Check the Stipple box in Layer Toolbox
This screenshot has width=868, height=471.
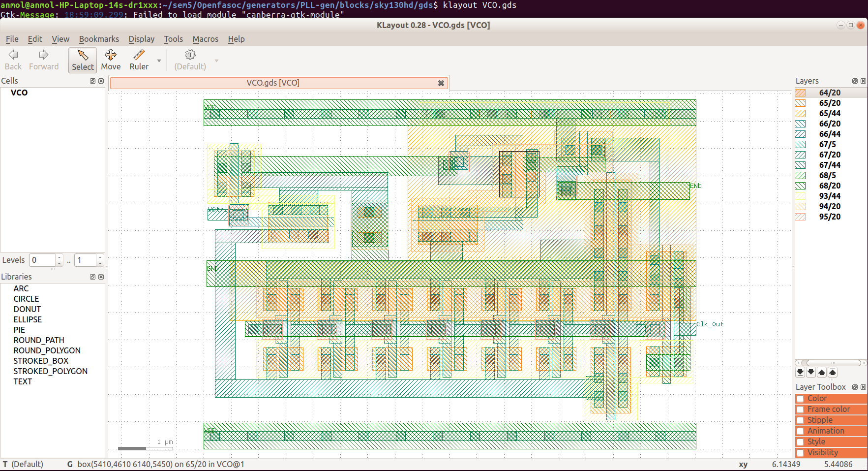click(x=801, y=420)
